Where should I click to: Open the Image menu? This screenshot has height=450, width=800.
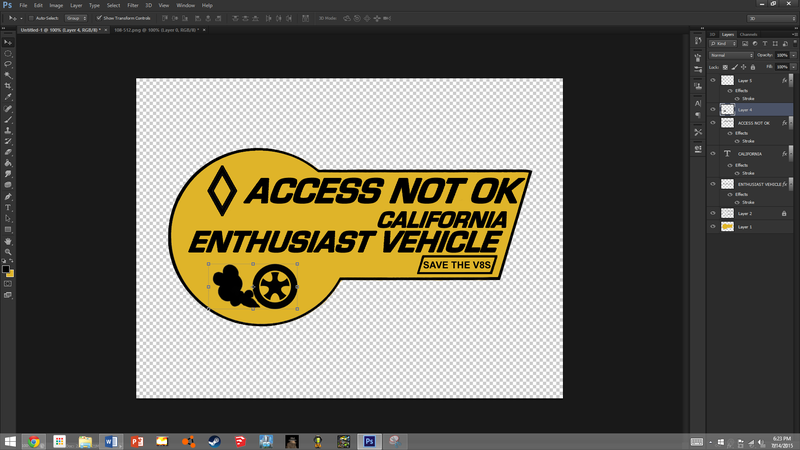[56, 5]
